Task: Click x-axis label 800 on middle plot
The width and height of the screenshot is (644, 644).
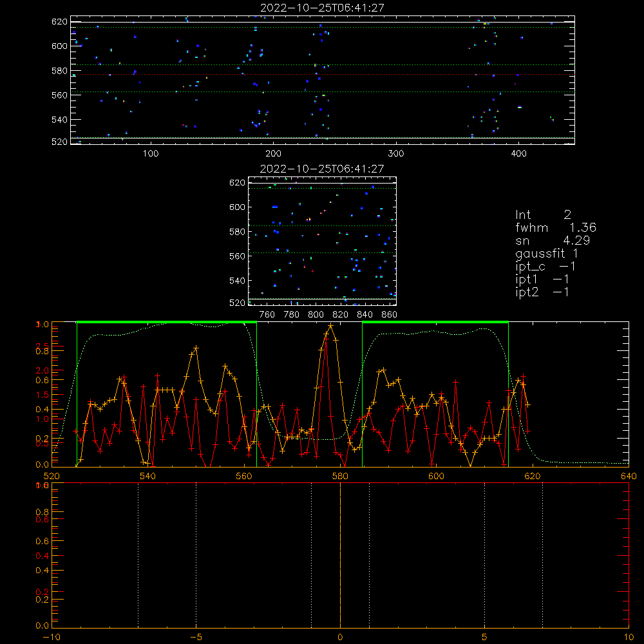Action: pyautogui.click(x=316, y=315)
